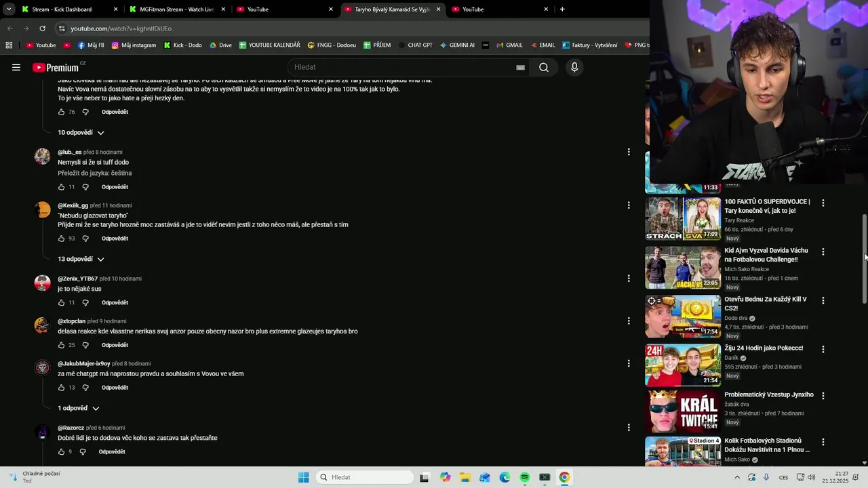Open @Zenix_YTB67 channel name link
This screenshot has height=488, width=868.
77,279
